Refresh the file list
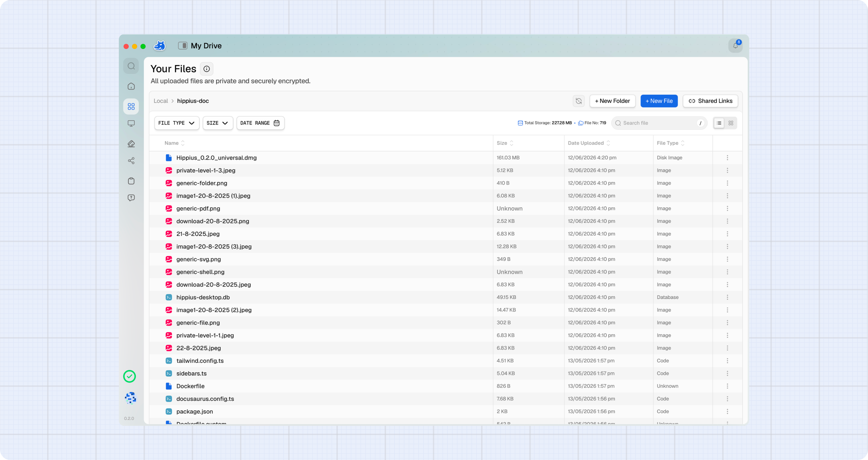The height and width of the screenshot is (460, 868). tap(578, 101)
